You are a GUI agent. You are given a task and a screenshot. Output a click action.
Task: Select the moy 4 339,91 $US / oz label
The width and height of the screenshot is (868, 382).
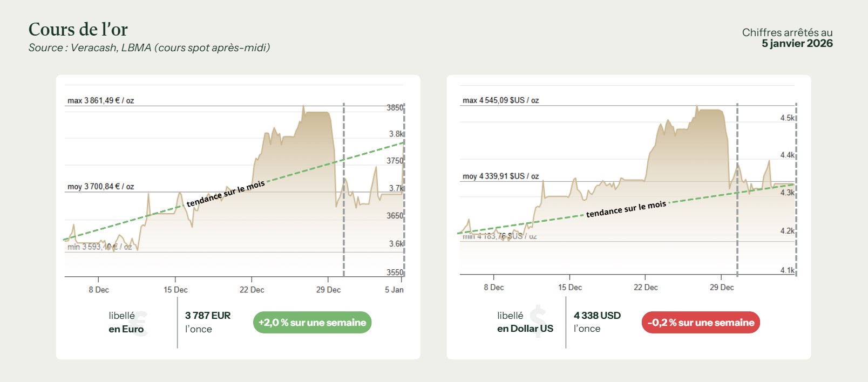(x=500, y=176)
